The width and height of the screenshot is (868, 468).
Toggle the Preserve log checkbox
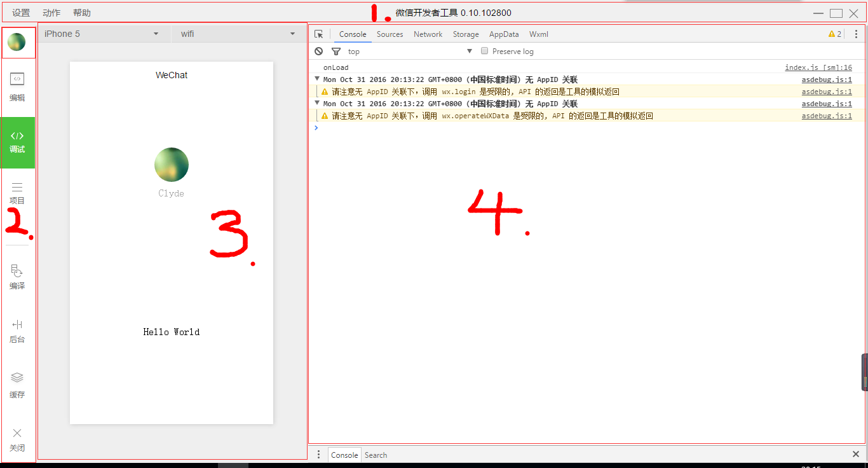[x=484, y=51]
